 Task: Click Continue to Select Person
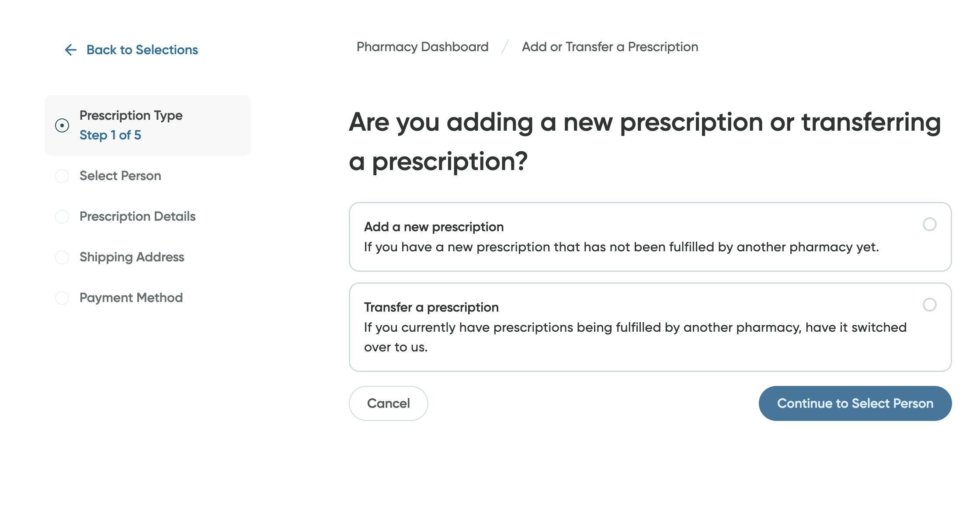click(855, 403)
